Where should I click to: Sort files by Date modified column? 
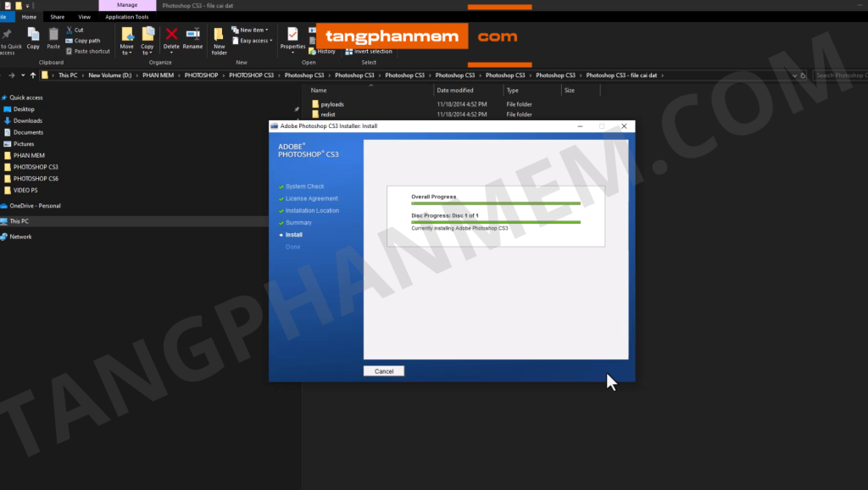click(x=455, y=90)
